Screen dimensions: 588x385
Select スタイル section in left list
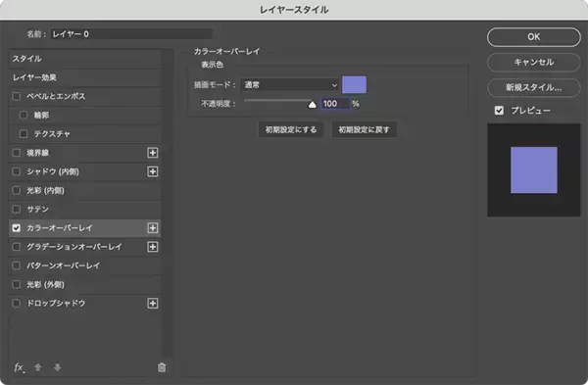pos(84,59)
